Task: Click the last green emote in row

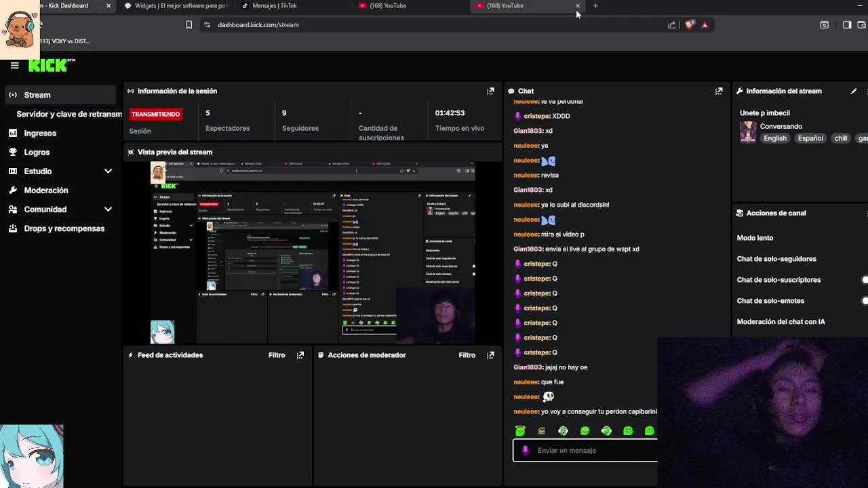Action: (x=650, y=430)
